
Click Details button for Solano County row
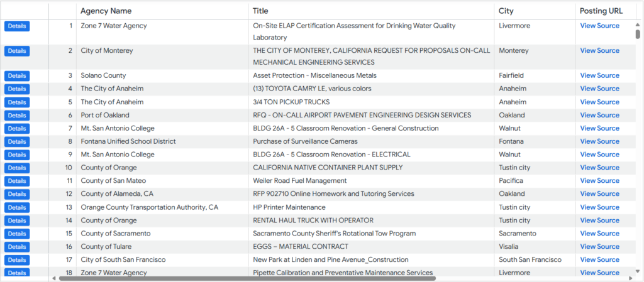tap(17, 76)
